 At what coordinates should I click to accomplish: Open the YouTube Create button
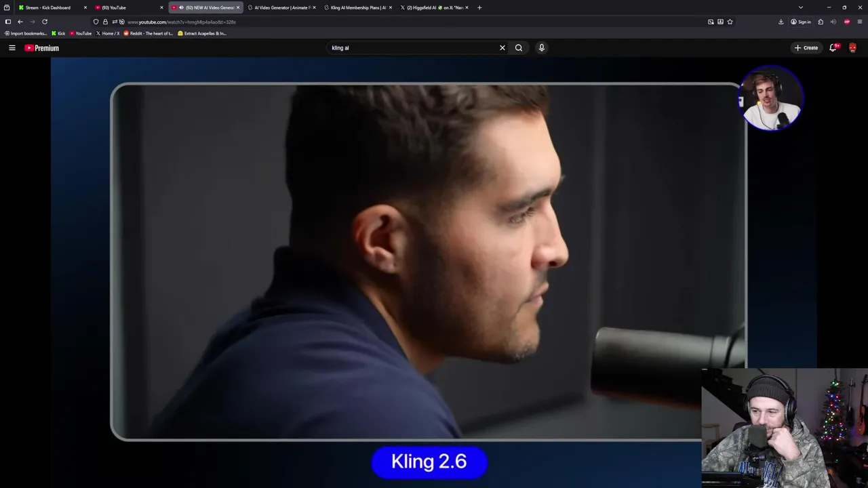tap(806, 48)
